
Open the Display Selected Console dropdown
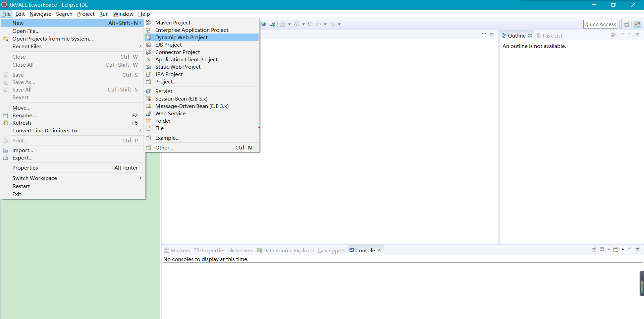point(608,250)
